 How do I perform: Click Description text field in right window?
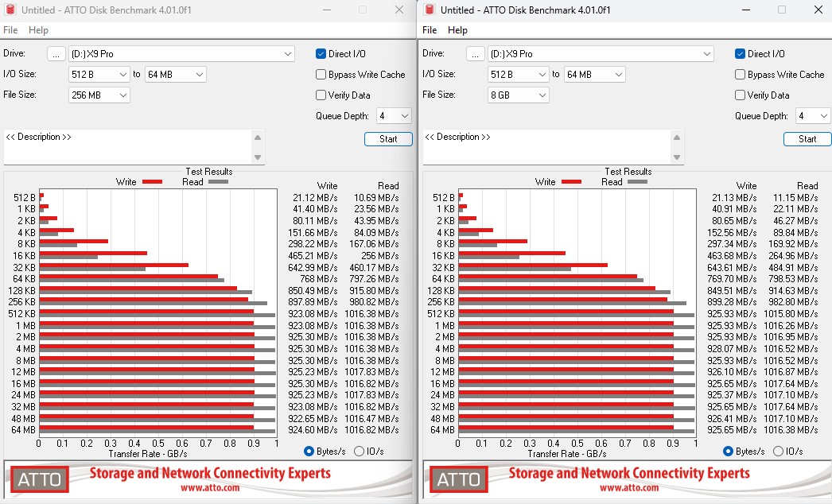coord(546,147)
